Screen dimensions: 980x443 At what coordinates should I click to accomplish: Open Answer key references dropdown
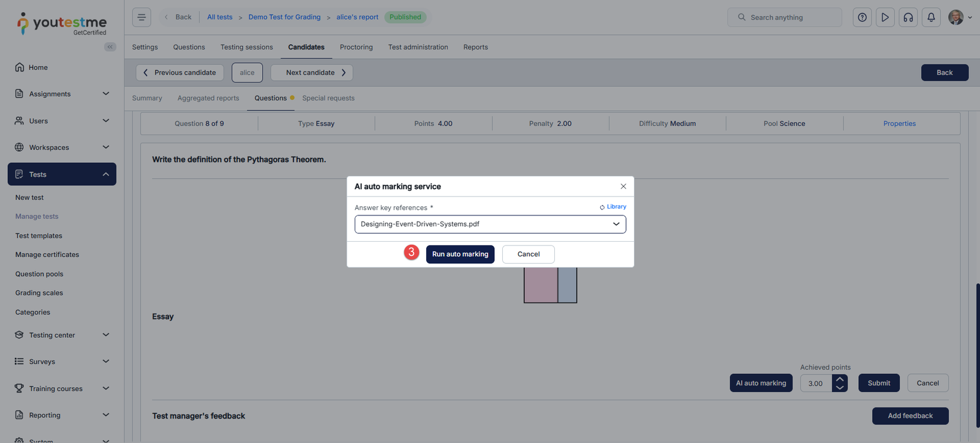pos(490,224)
